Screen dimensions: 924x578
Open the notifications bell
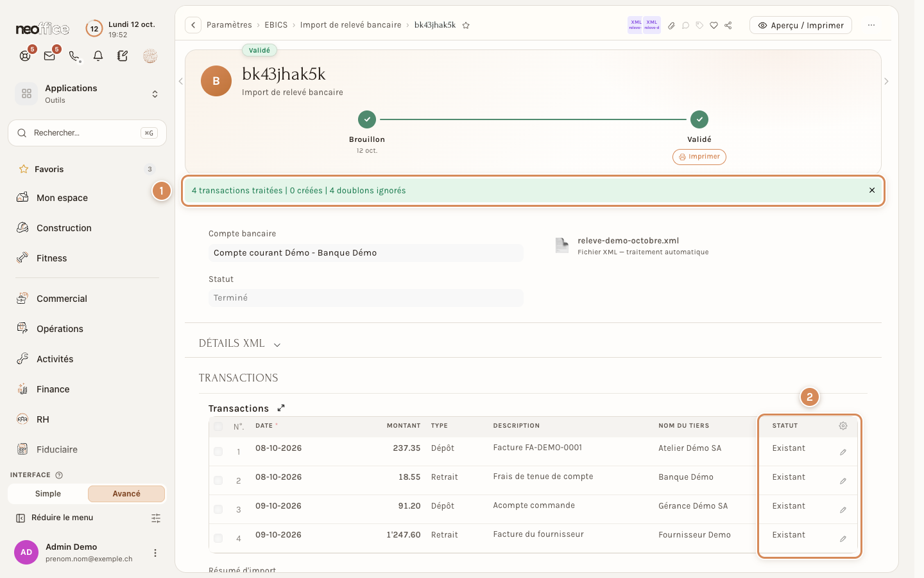tap(98, 56)
